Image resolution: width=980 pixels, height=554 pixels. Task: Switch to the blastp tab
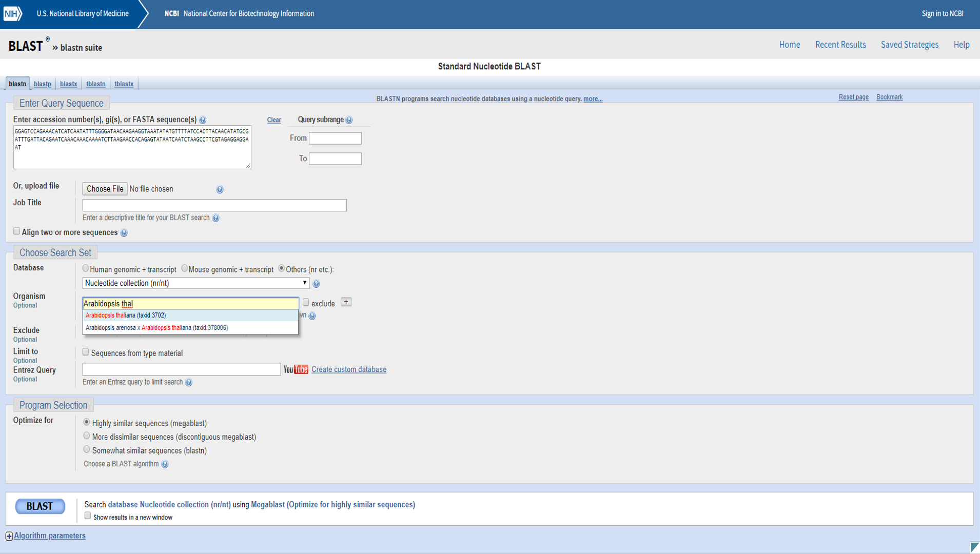[x=43, y=84]
